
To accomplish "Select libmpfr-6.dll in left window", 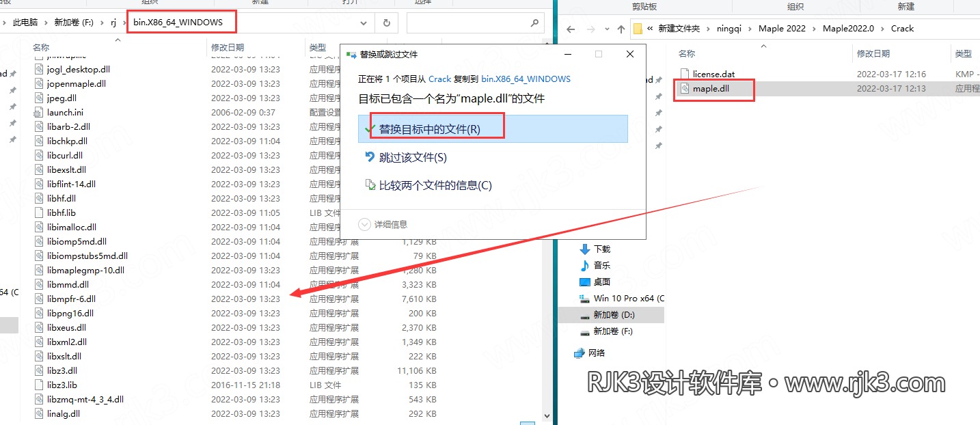I will pyautogui.click(x=71, y=299).
